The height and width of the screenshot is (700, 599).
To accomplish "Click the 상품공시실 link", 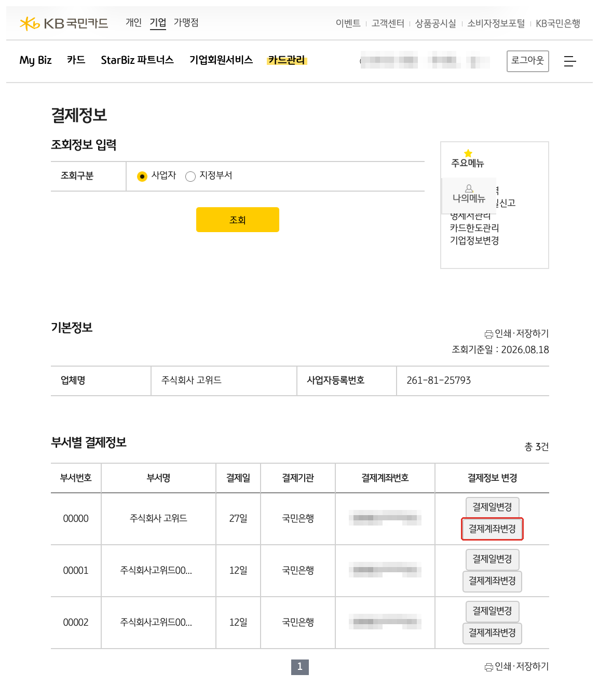I will point(435,23).
